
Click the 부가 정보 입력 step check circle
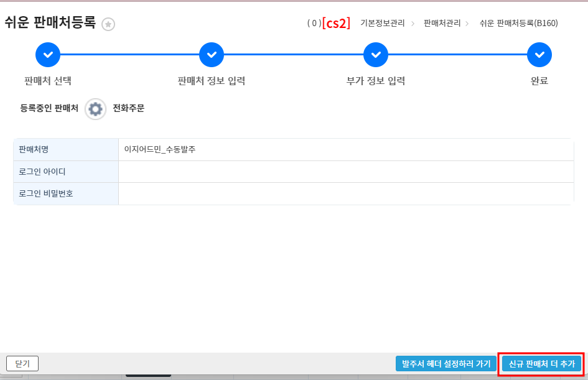tap(376, 55)
